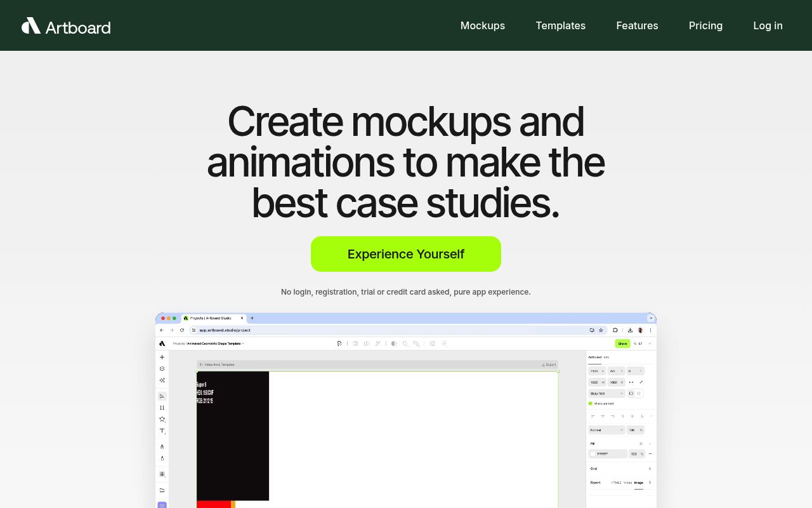Open a new browser tab in the preview

[252, 318]
